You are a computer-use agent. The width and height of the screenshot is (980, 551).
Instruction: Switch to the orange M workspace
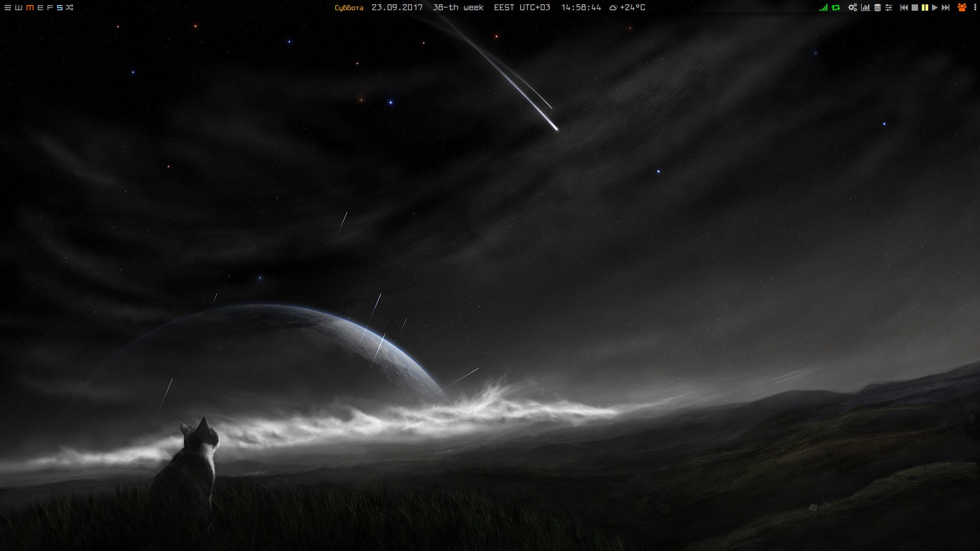tap(30, 8)
